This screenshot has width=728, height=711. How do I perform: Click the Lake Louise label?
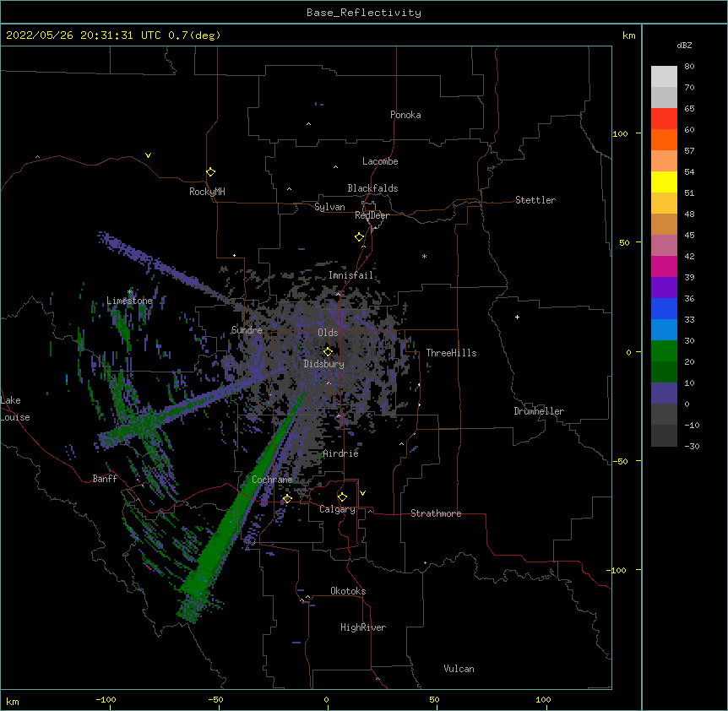[15, 409]
